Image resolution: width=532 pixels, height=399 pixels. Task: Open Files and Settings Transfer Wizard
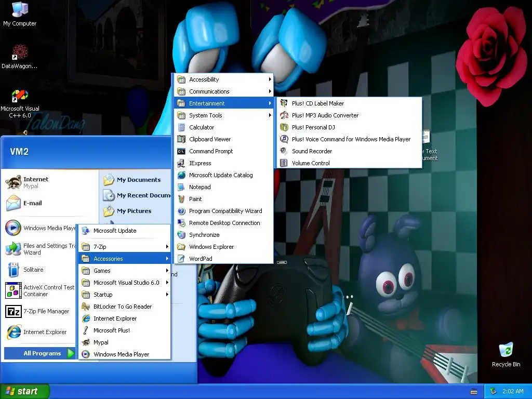point(39,249)
